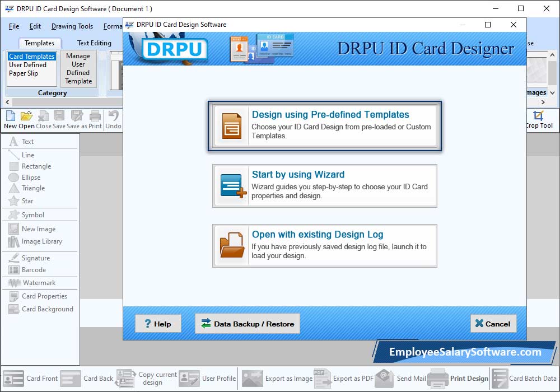Image resolution: width=560 pixels, height=392 pixels.
Task: Click the Cancel button
Action: [493, 324]
